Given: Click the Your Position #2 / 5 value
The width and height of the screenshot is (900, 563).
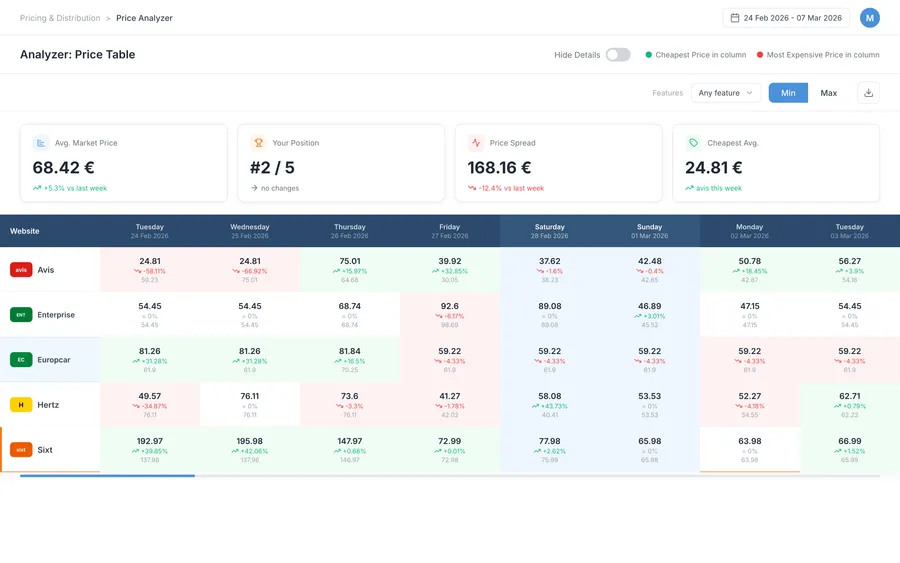Looking at the screenshot, I should pyautogui.click(x=272, y=168).
